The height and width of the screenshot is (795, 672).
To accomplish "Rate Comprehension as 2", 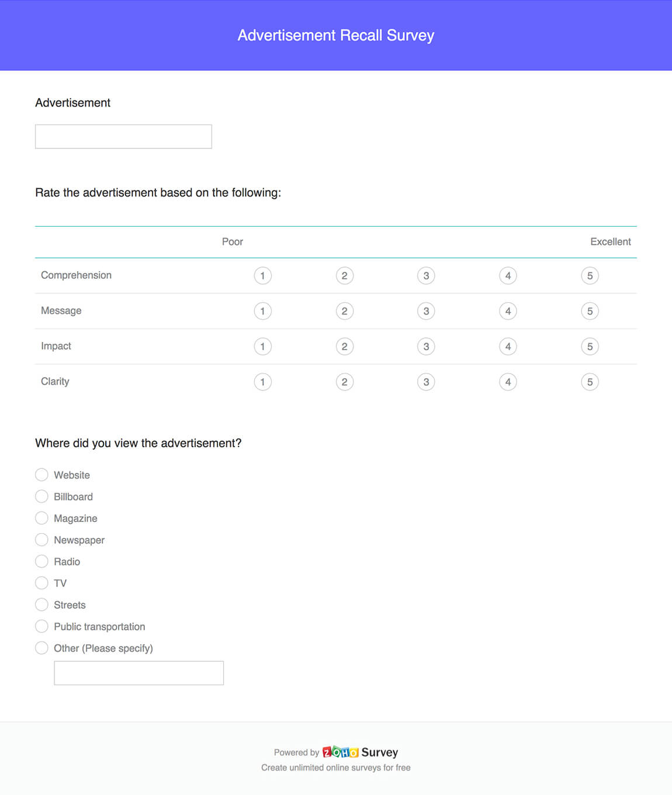I will tap(345, 275).
